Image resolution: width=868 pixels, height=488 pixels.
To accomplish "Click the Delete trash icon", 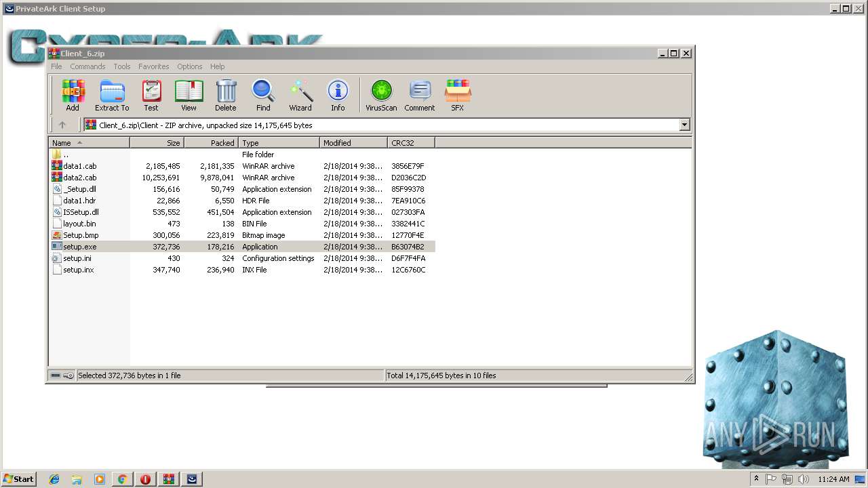I will click(x=226, y=95).
